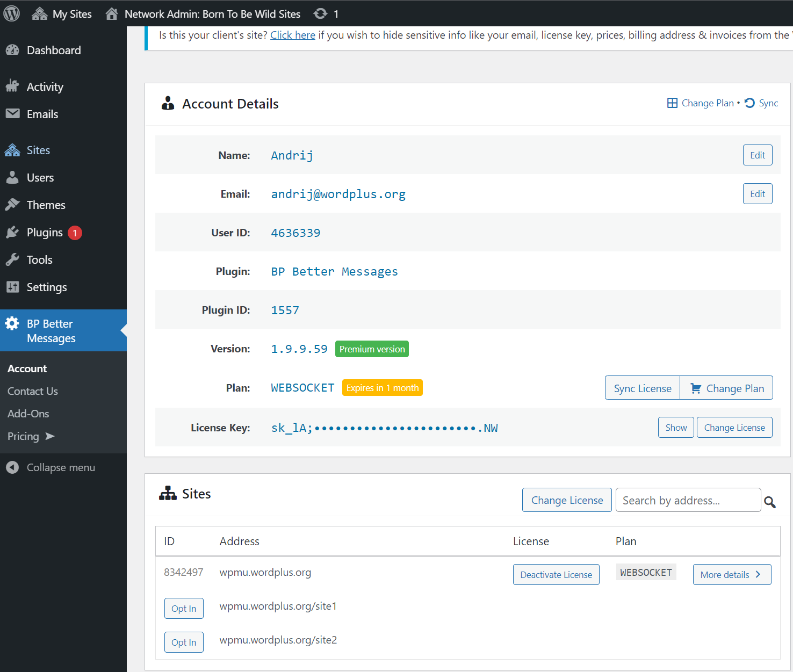Screen dimensions: 793x672
Task: Click the Themes brush icon
Action: (12, 205)
